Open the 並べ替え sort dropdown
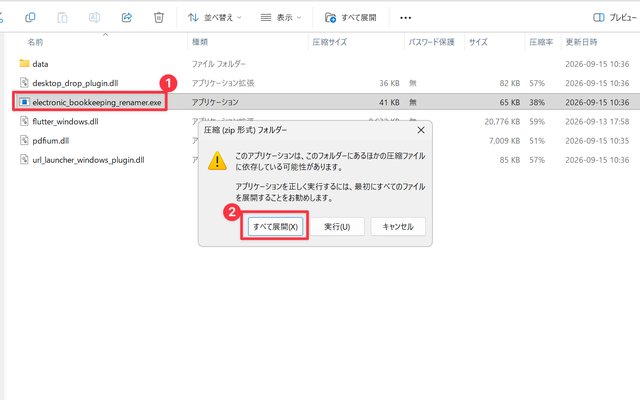640x400 pixels. tap(215, 18)
